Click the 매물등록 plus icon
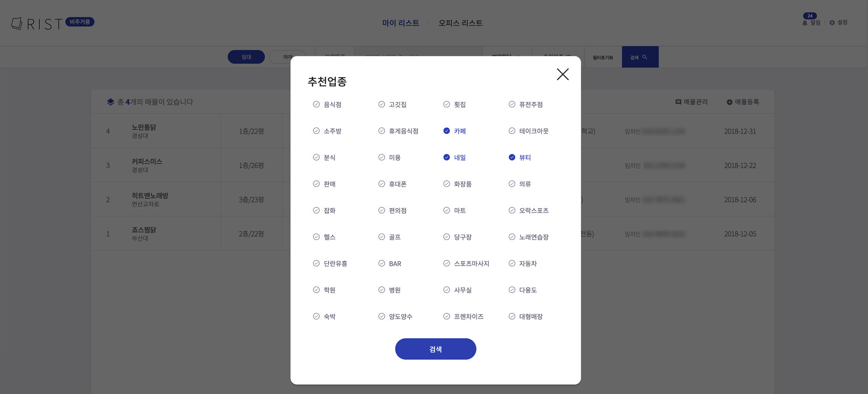This screenshot has height=394, width=868. click(730, 102)
